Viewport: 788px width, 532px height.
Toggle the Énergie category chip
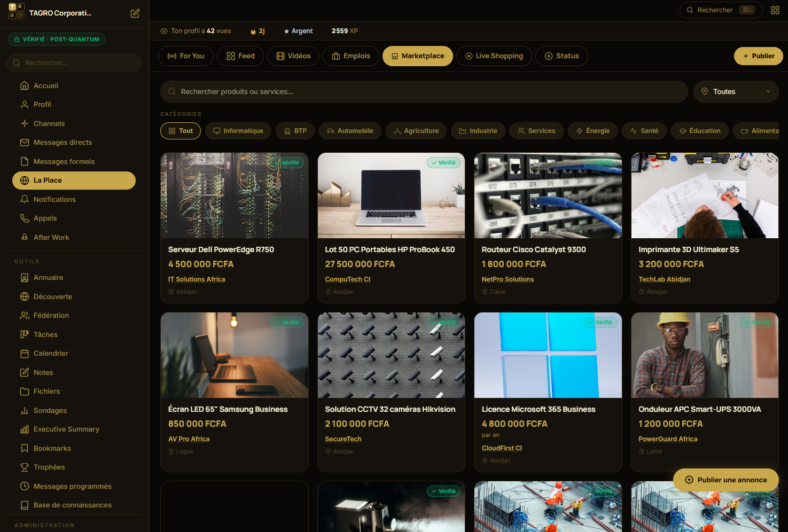pyautogui.click(x=592, y=131)
